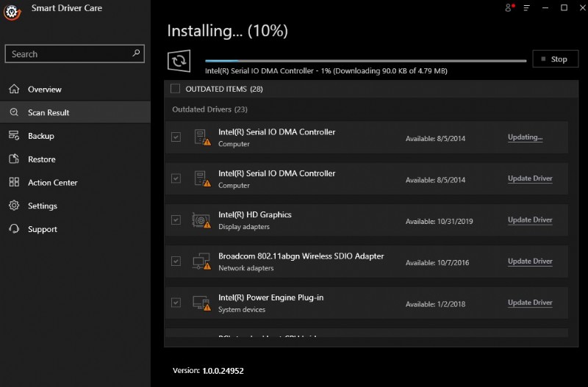Image resolution: width=588 pixels, height=387 pixels.
Task: Go to the Backup section
Action: click(75, 136)
